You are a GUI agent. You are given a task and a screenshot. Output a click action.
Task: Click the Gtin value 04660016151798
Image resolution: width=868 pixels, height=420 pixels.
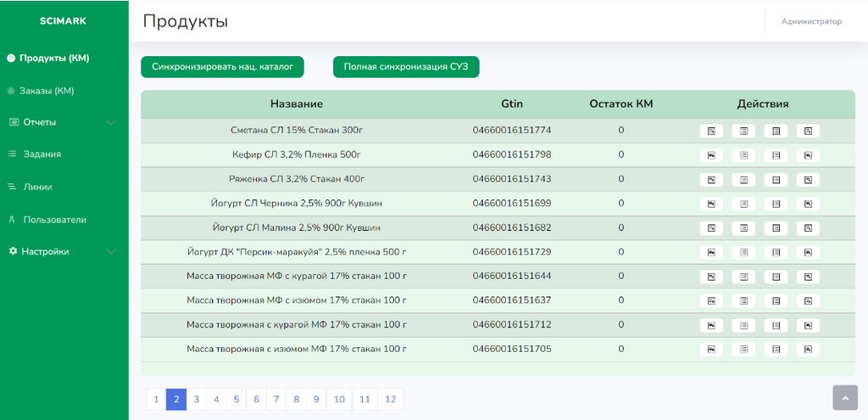point(512,154)
